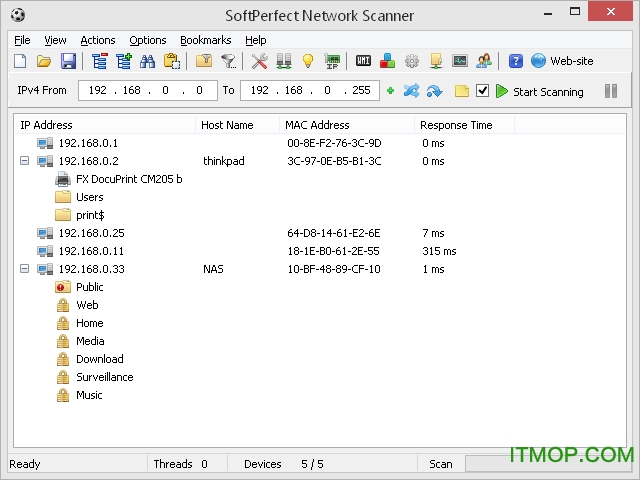Visit the Web-site link

click(562, 61)
